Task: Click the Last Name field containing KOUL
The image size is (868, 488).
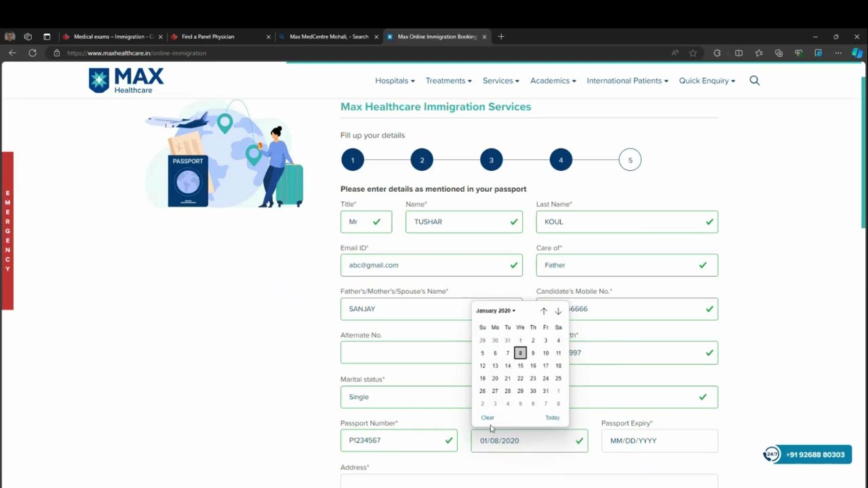Action: click(627, 222)
